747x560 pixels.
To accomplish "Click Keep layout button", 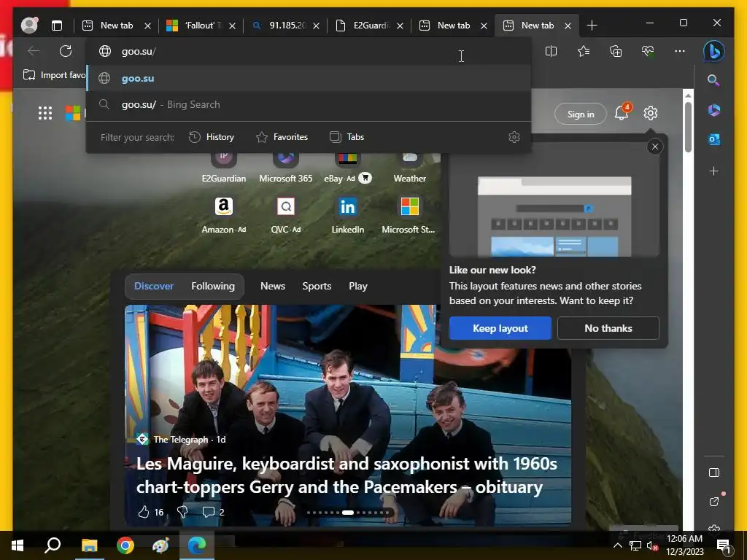I will click(x=500, y=328).
